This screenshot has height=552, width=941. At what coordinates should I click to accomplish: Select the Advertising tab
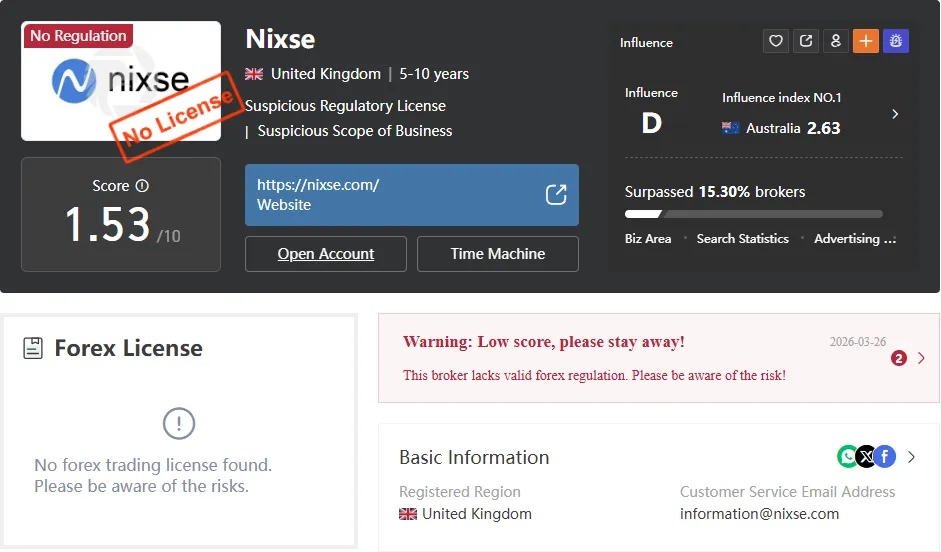[855, 239]
